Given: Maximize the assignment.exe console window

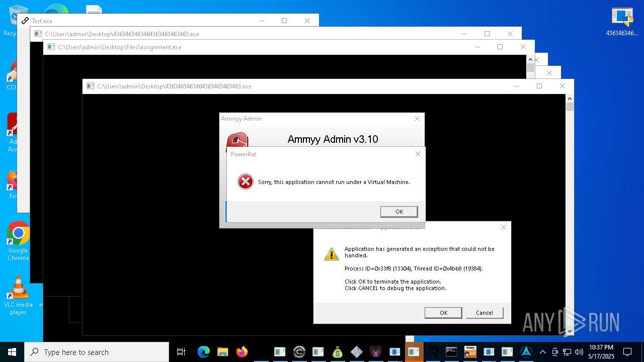Looking at the screenshot, I should coord(500,47).
